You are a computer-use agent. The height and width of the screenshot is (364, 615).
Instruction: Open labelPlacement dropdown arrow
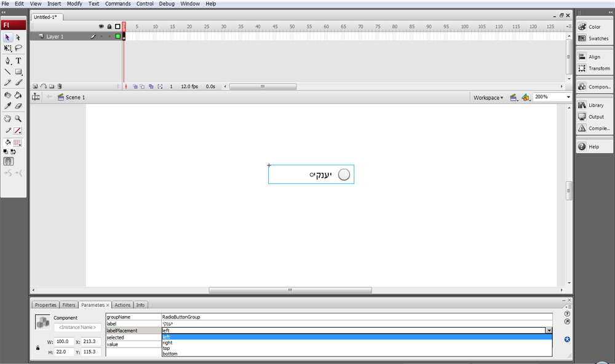(549, 331)
